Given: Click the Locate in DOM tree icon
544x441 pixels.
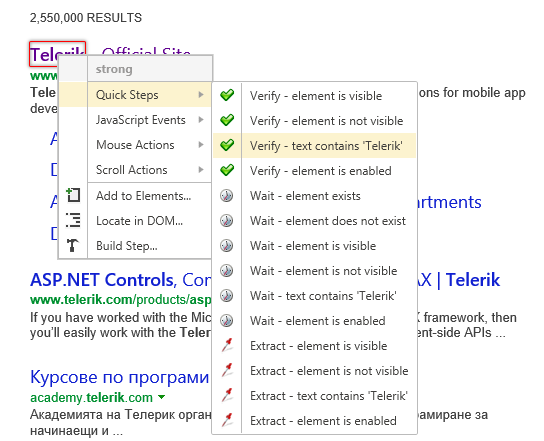Looking at the screenshot, I should (73, 220).
